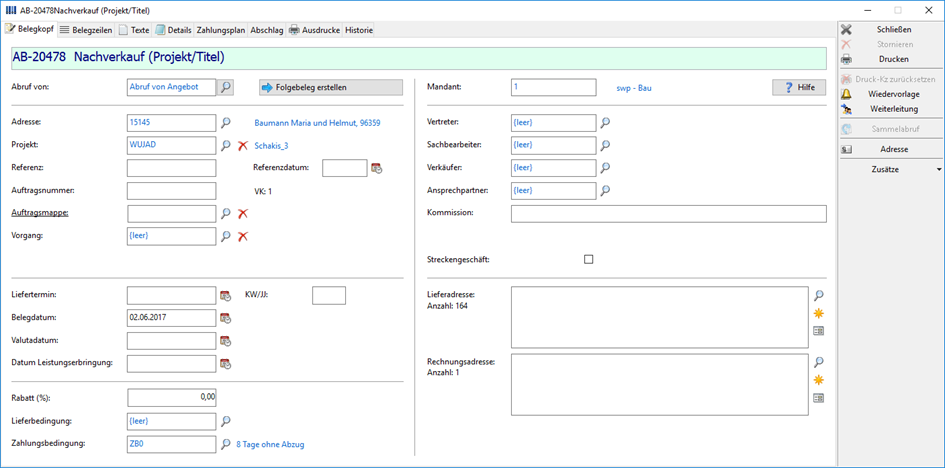Show the Ausdrucke tab
This screenshot has width=945, height=468.
click(x=315, y=30)
